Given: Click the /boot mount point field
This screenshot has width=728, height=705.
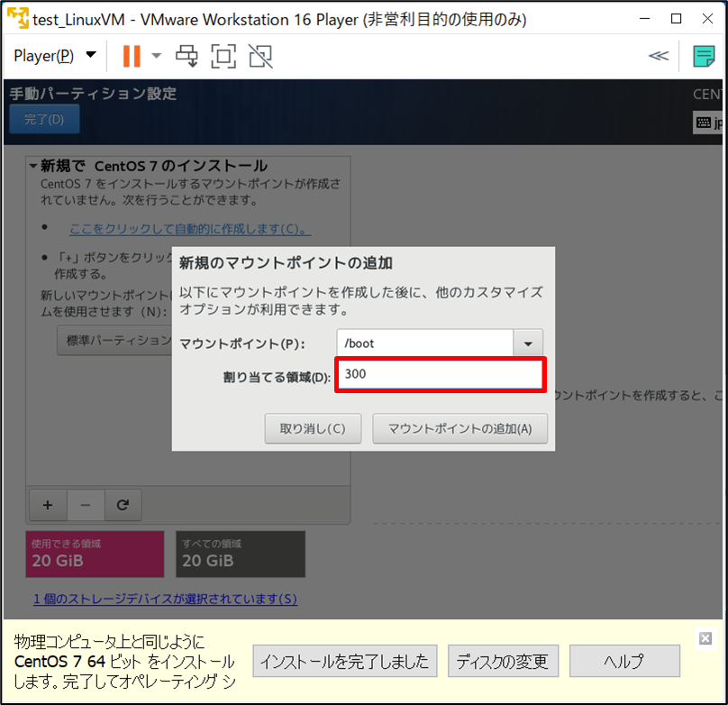Looking at the screenshot, I should [x=425, y=343].
